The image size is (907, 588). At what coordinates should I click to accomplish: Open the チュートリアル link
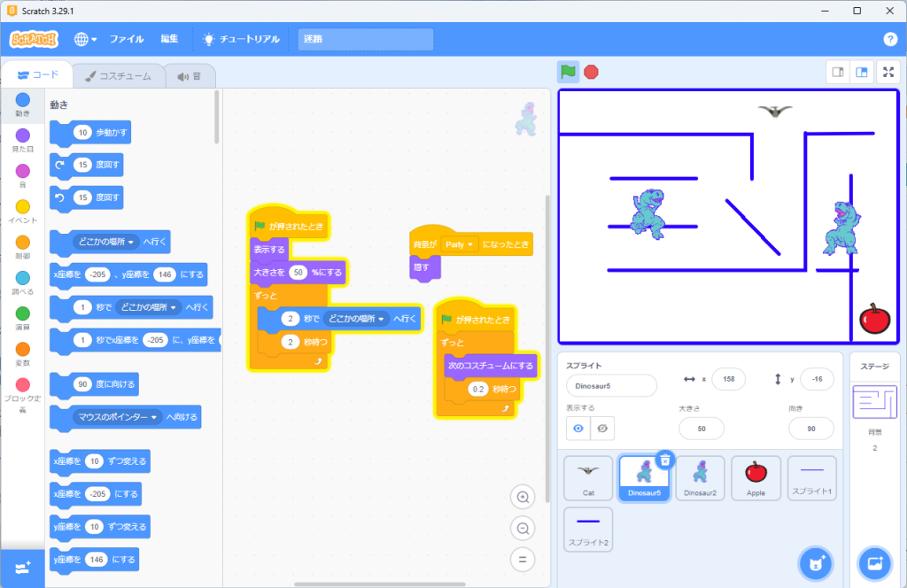241,39
